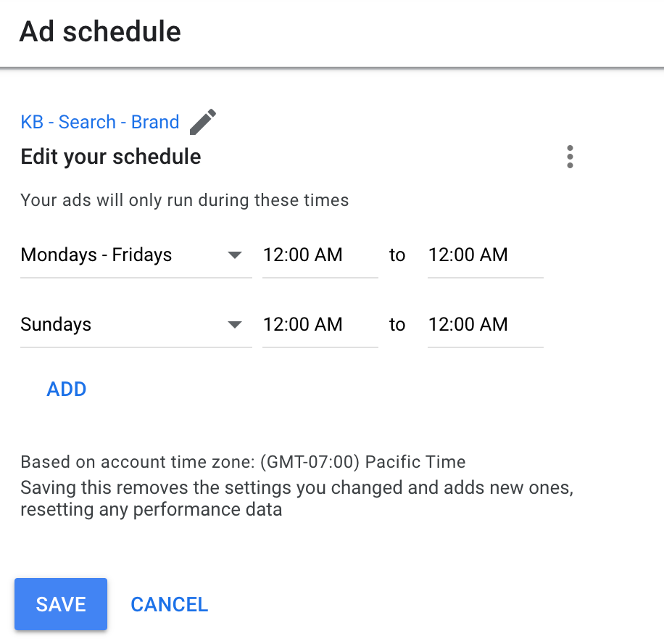This screenshot has width=664, height=644.
Task: Add another schedule row with ADD
Action: click(x=67, y=389)
